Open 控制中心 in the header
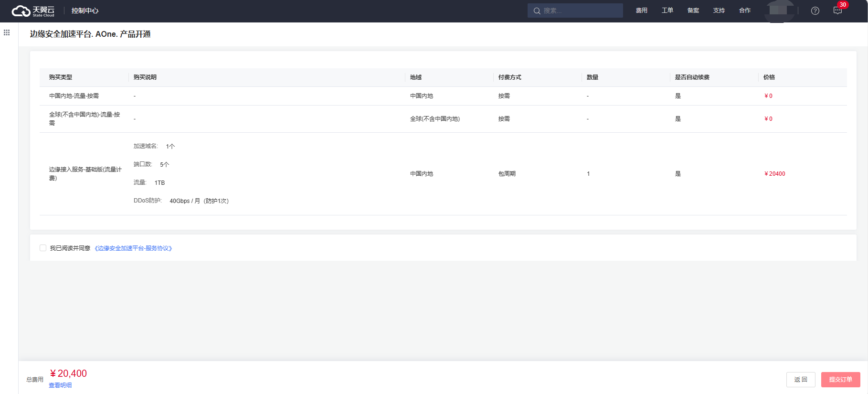This screenshot has width=868, height=394. 85,11
